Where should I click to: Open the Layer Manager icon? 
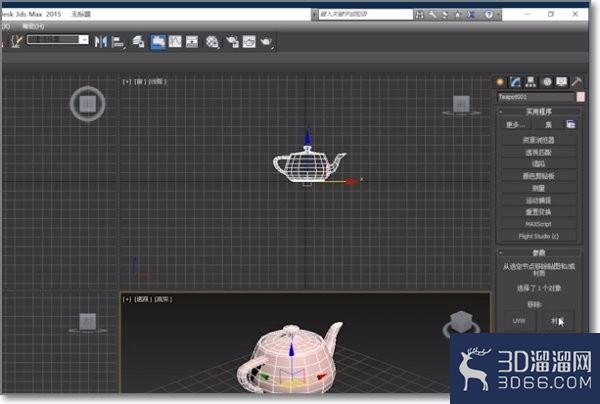tap(138, 41)
